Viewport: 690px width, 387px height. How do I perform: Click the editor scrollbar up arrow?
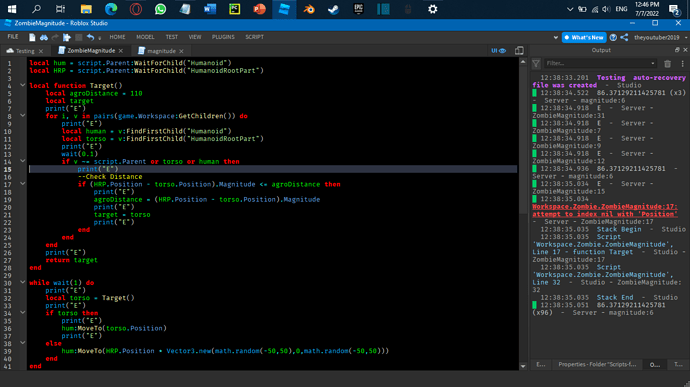523,62
